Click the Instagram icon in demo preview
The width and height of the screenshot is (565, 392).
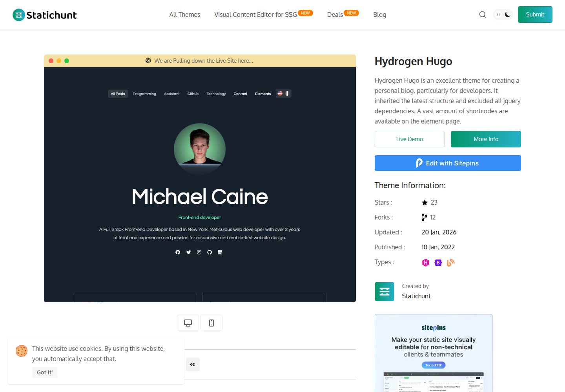point(199,252)
